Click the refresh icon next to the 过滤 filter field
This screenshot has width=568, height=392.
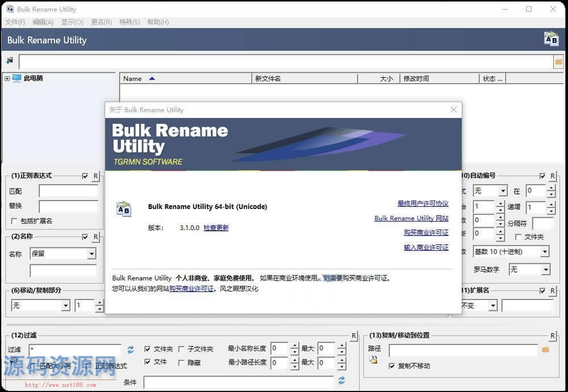[x=131, y=349]
